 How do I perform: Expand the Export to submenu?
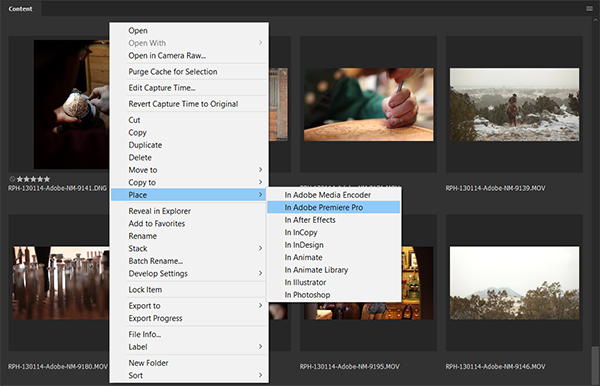pyautogui.click(x=189, y=306)
